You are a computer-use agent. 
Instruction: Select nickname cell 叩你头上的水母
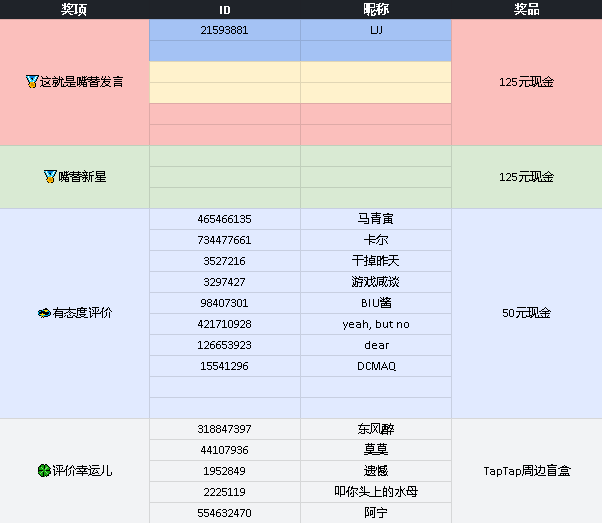pyautogui.click(x=376, y=492)
